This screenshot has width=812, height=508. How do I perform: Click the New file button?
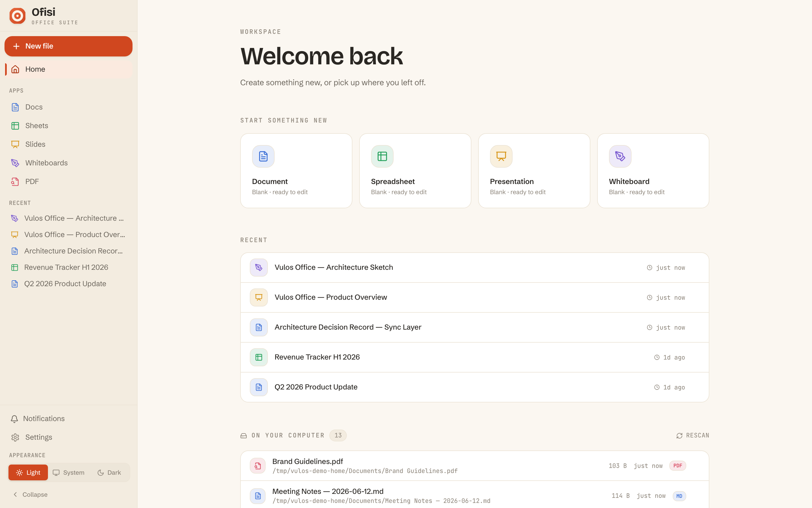point(69,46)
